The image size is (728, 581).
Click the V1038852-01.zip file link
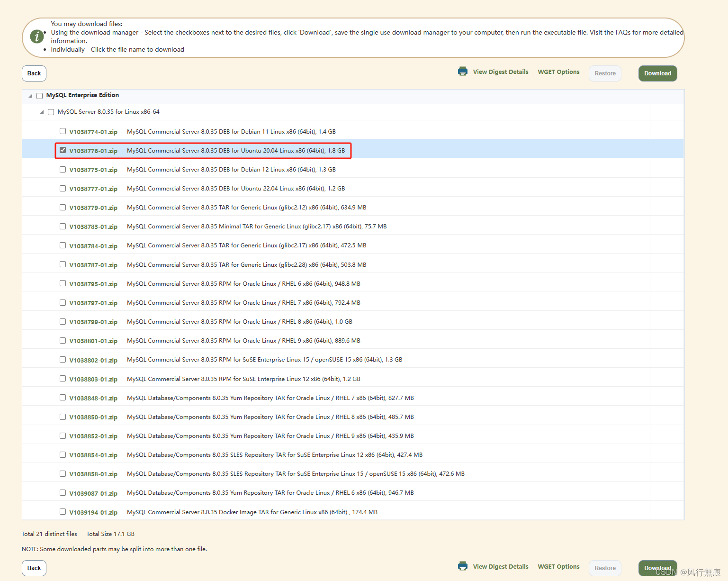(x=93, y=436)
